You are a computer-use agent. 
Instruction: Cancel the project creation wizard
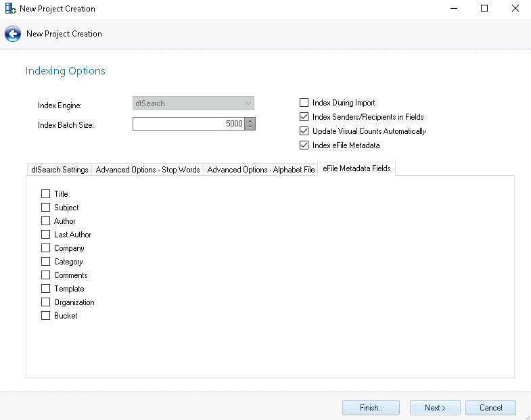point(490,408)
